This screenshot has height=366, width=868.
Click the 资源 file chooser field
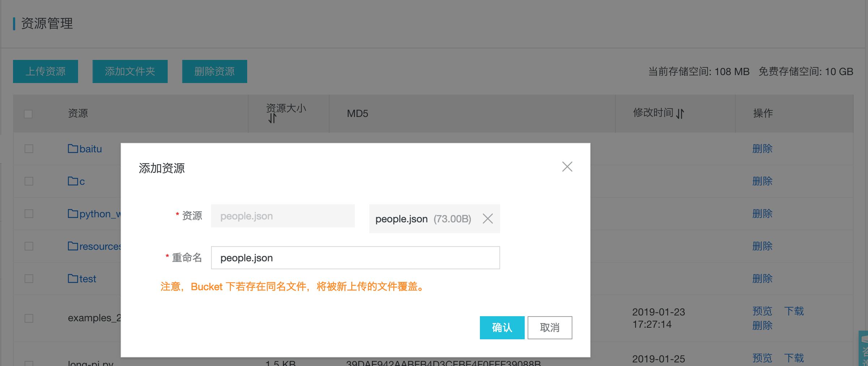pos(283,216)
